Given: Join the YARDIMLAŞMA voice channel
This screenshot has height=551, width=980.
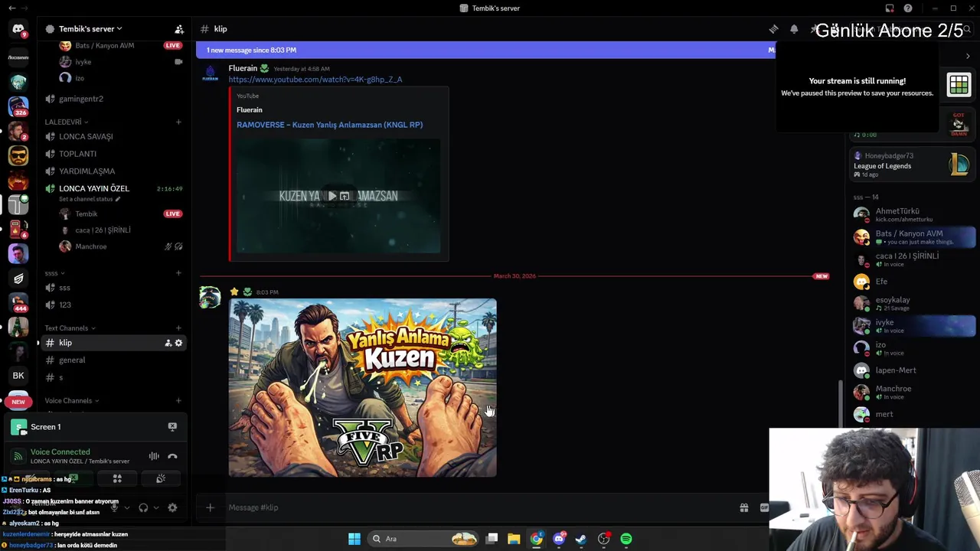Looking at the screenshot, I should click(x=113, y=171).
